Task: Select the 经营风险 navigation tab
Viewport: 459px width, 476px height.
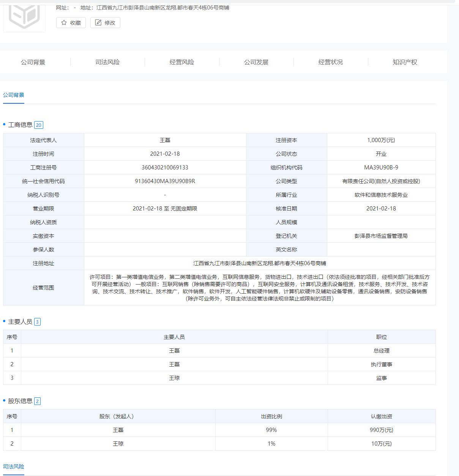Action: pos(182,62)
